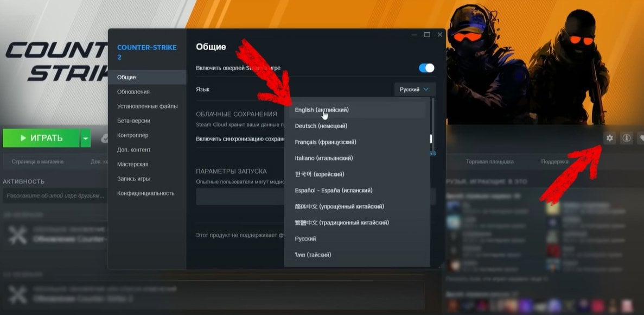Image resolution: width=644 pixels, height=315 pixels.
Task: Open the game settings gear icon
Action: [x=609, y=138]
